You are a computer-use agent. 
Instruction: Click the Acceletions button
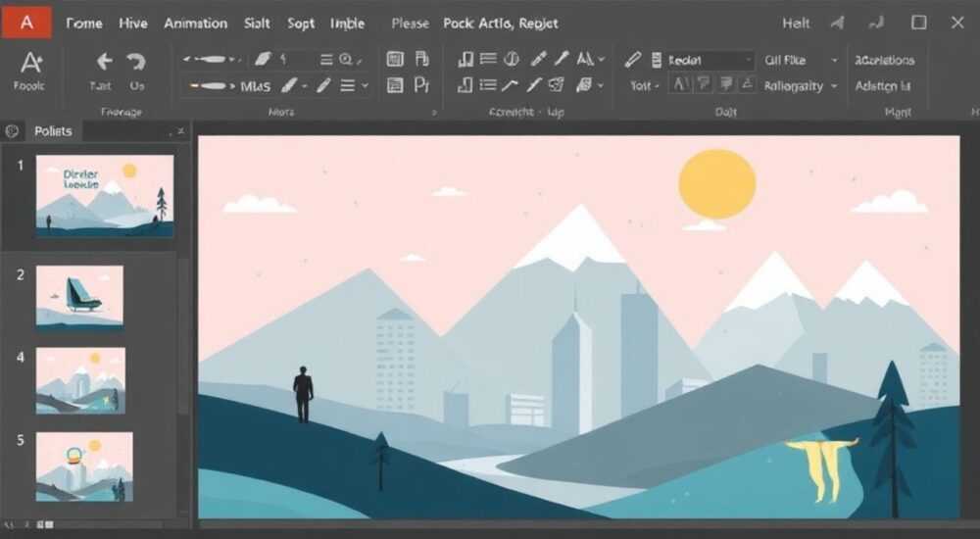[x=884, y=60]
